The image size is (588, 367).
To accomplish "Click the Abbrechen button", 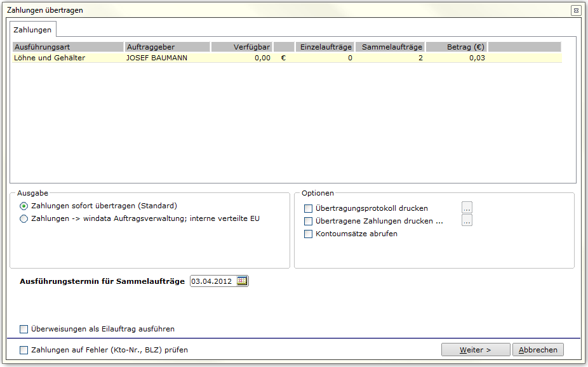I will (538, 349).
